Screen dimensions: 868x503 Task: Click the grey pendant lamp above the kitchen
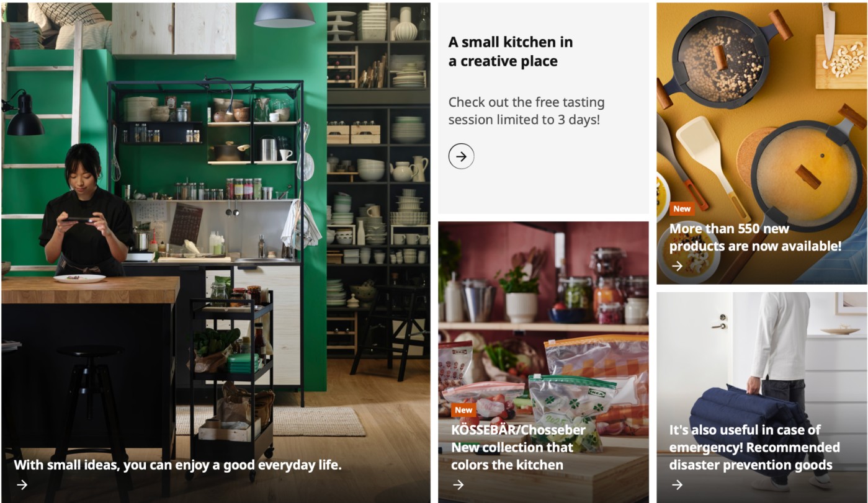tap(284, 15)
